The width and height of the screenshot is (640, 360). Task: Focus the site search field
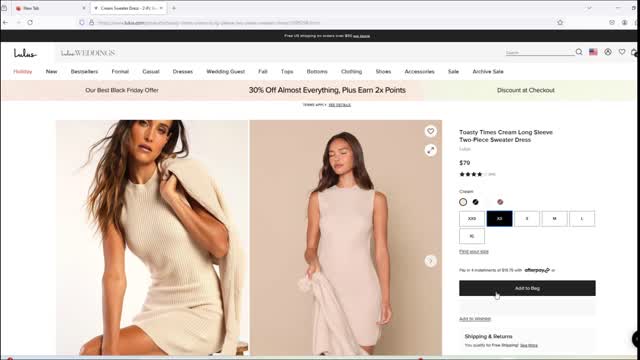pos(540,52)
